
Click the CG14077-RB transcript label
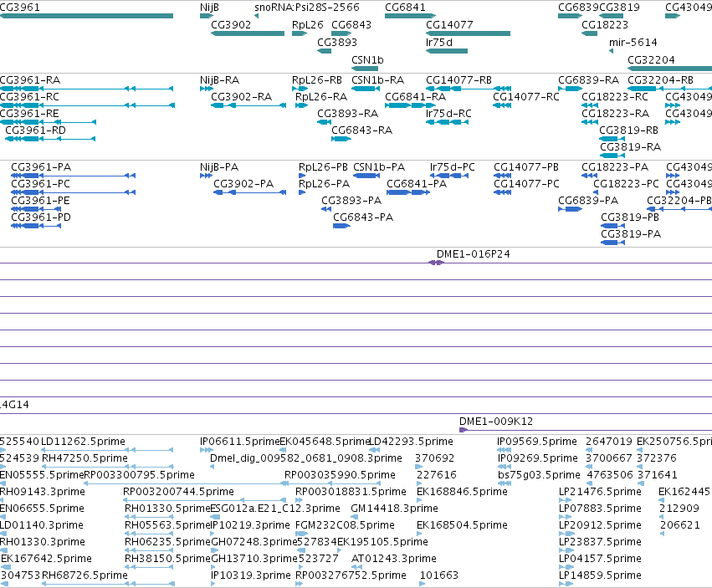coord(458,80)
